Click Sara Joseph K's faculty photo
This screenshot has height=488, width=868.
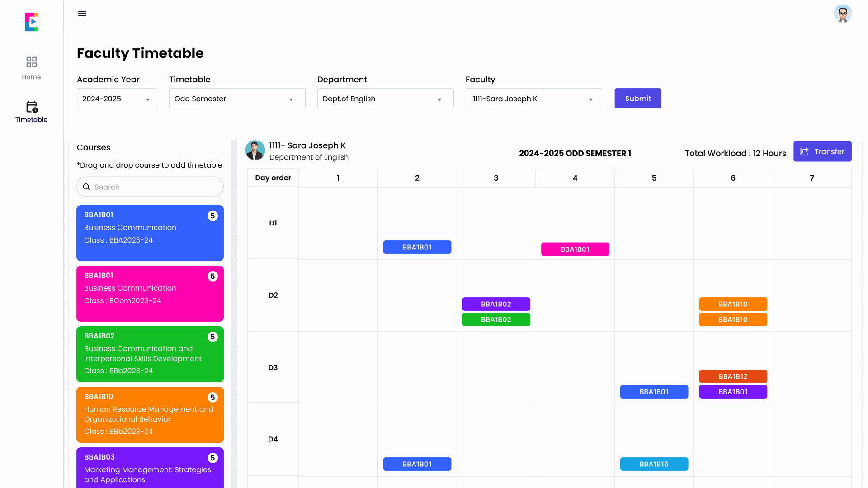[x=255, y=150]
